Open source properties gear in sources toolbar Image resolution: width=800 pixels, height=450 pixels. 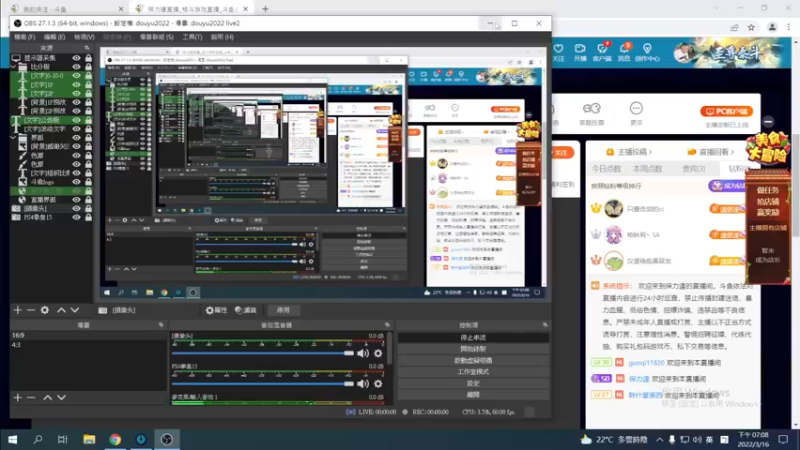pos(45,310)
